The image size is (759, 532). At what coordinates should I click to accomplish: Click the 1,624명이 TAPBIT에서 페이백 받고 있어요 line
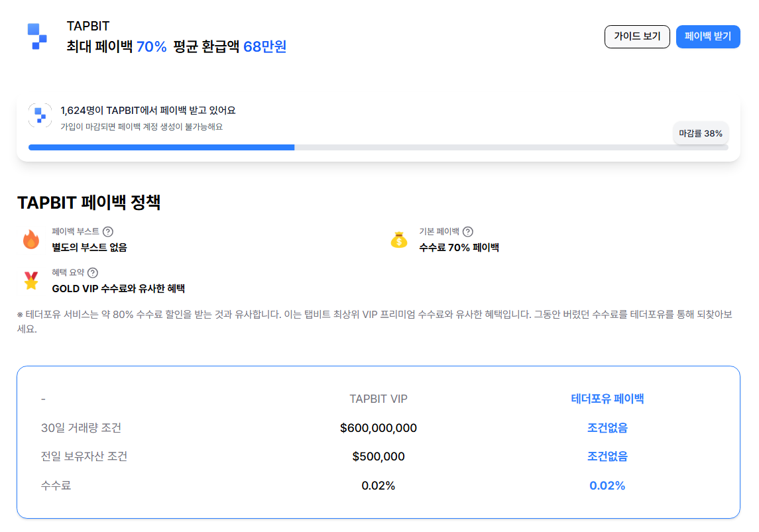tap(148, 110)
